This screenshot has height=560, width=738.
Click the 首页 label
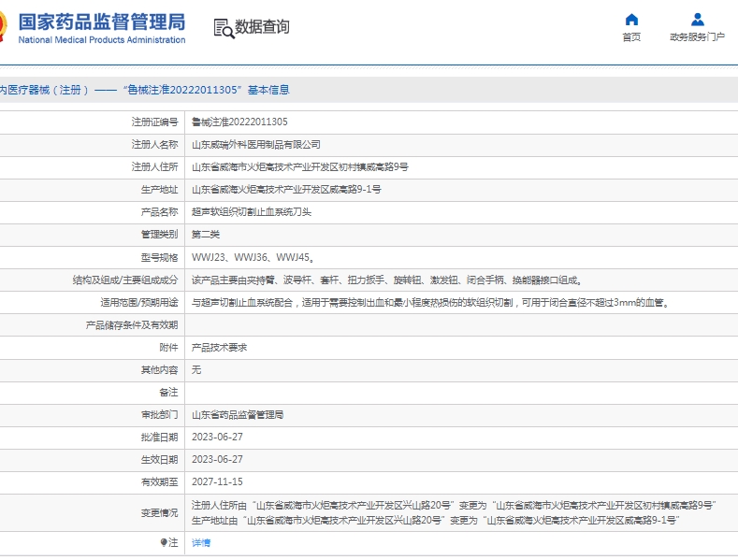coord(631,37)
